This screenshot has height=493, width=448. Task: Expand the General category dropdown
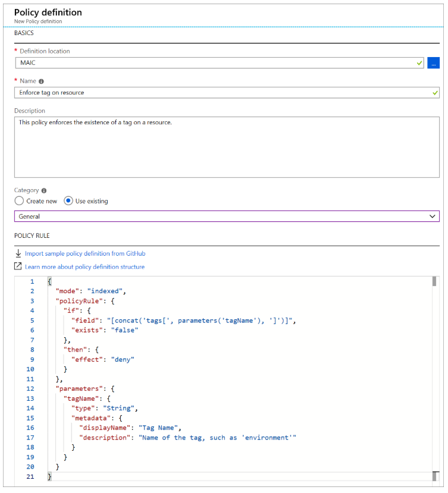coord(227,216)
